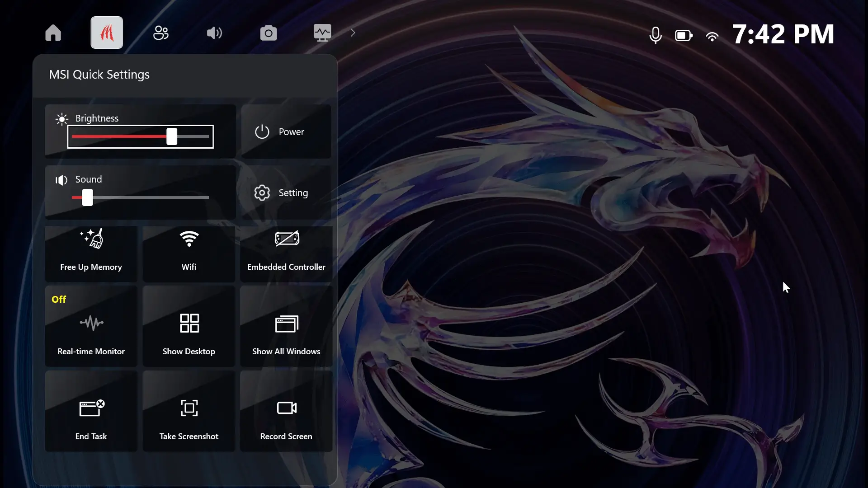Open the friends/users tab icon
Screen dimensions: 868x488
pyautogui.click(x=160, y=33)
